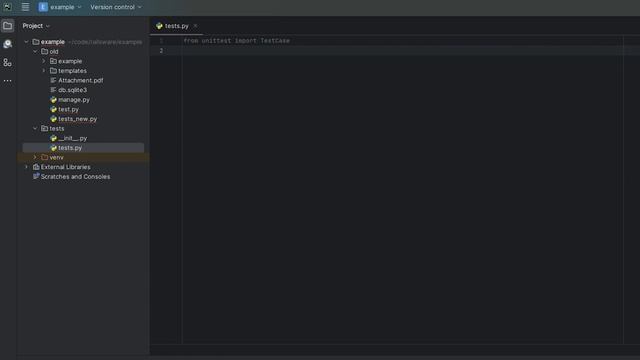This screenshot has height=360, width=640.
Task: Click the PyCharm application logo icon
Action: pyautogui.click(x=7, y=7)
